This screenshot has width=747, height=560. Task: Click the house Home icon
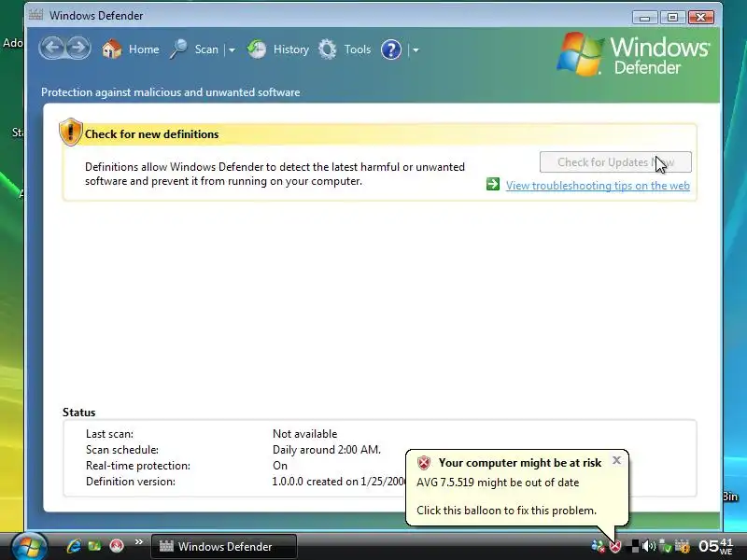(112, 49)
